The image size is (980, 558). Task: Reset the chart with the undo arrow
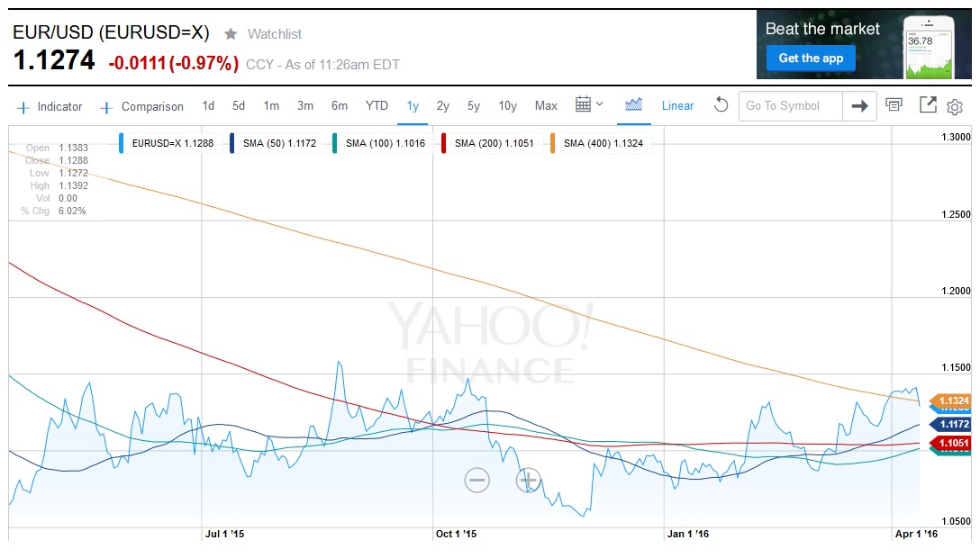pyautogui.click(x=721, y=105)
